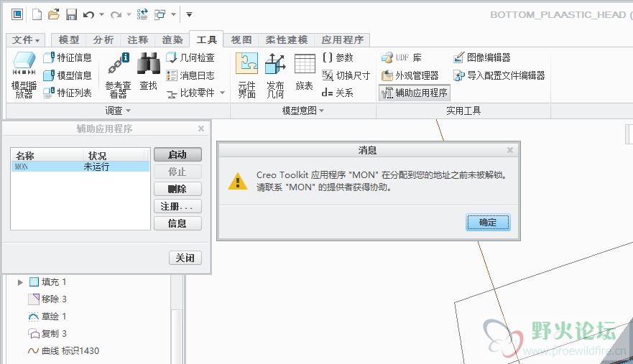Select 填充 1 in the model tree
The height and width of the screenshot is (364, 633).
(47, 282)
